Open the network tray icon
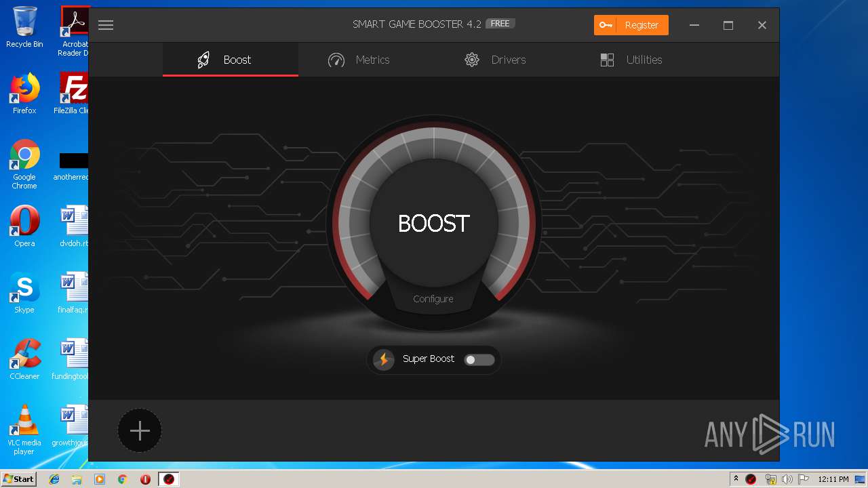Image resolution: width=868 pixels, height=488 pixels. [770, 479]
